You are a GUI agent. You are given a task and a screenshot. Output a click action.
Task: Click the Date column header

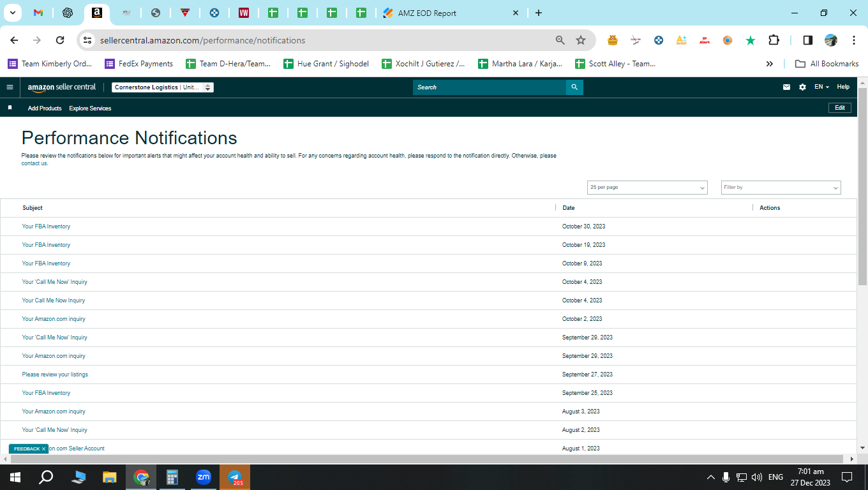tap(569, 208)
